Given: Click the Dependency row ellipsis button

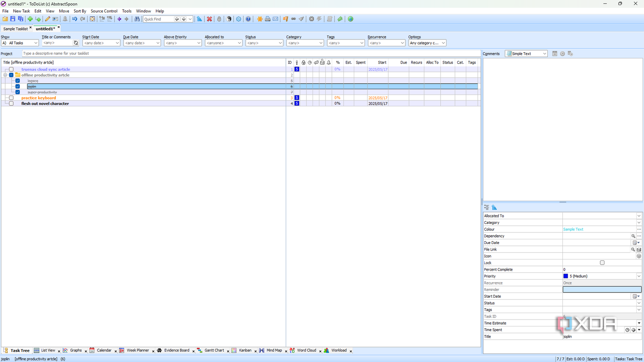Looking at the screenshot, I should 639,236.
